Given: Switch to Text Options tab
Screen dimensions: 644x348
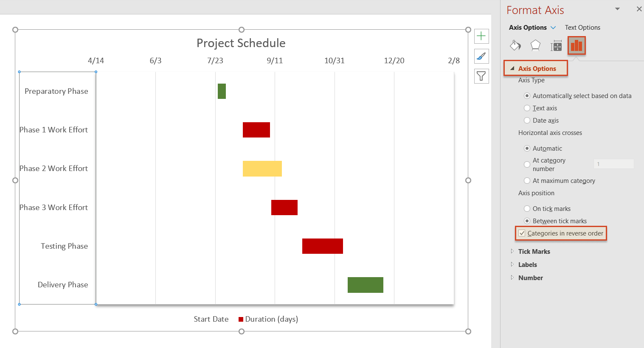Looking at the screenshot, I should 582,28.
